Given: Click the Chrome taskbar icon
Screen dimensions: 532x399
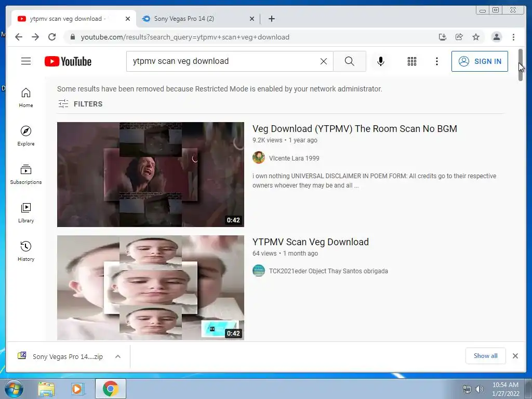Looking at the screenshot, I should [110, 389].
